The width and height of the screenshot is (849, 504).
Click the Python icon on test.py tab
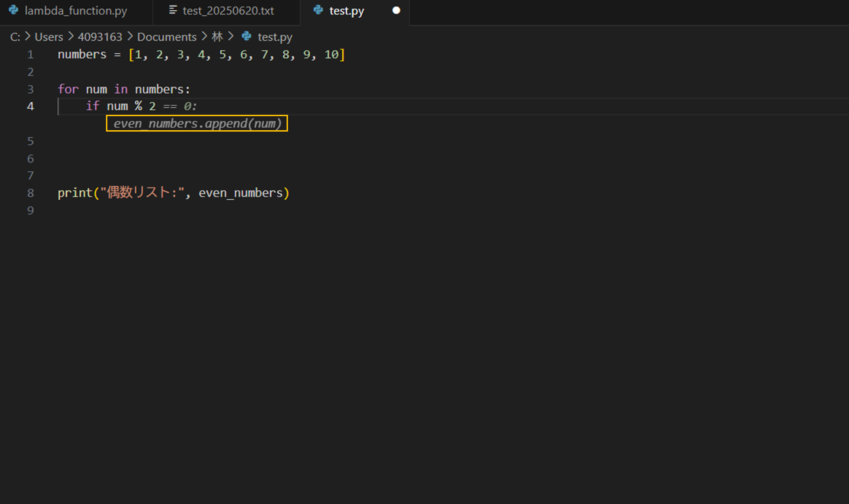click(x=318, y=10)
